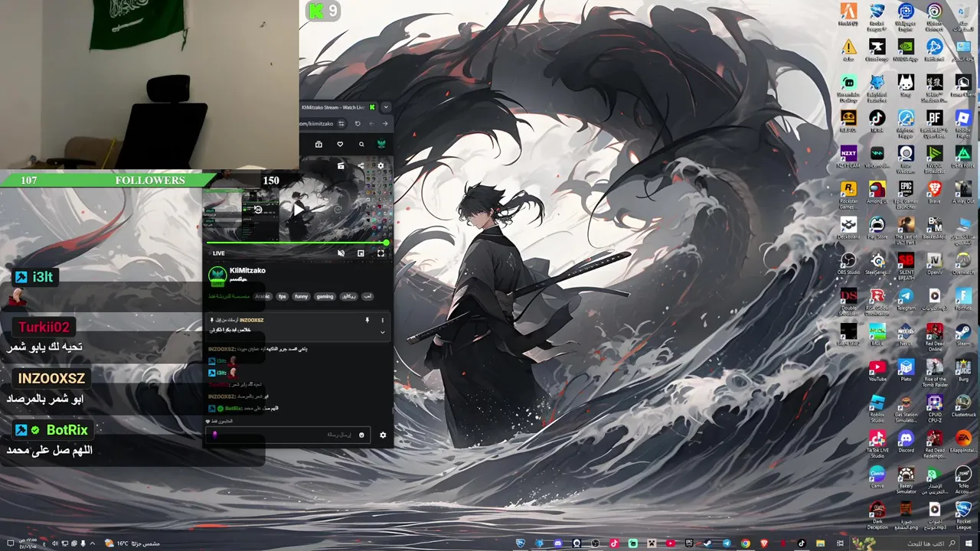Open the weather widget showing 16°C
Screen dimensions: 980x551
[132, 543]
